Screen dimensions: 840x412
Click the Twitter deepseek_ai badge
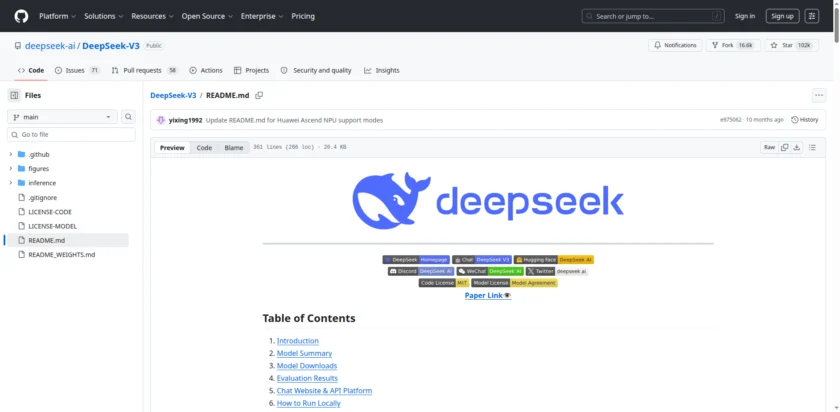(557, 271)
